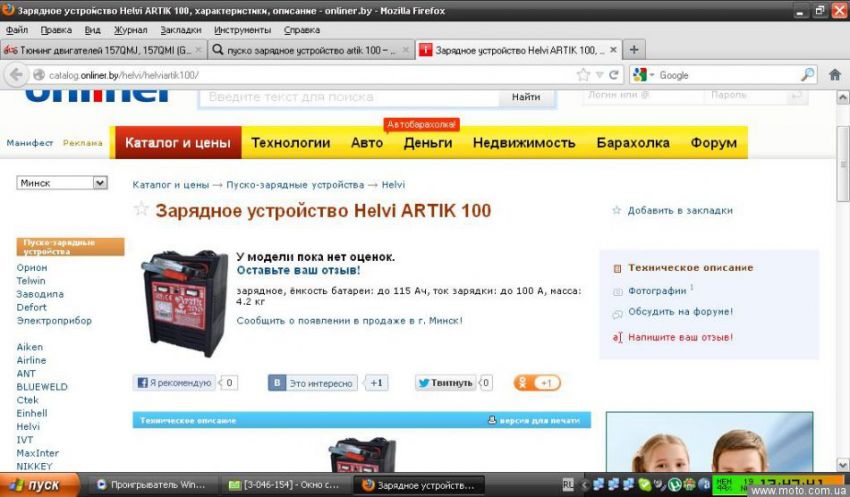Open the Минск city dropdown
Screen dimensions: 850x497
pos(62,183)
